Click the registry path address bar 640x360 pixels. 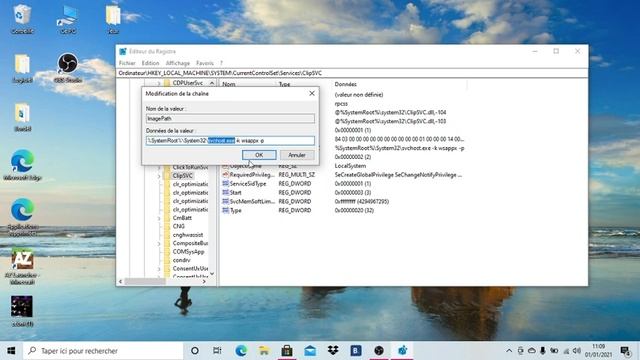[352, 73]
